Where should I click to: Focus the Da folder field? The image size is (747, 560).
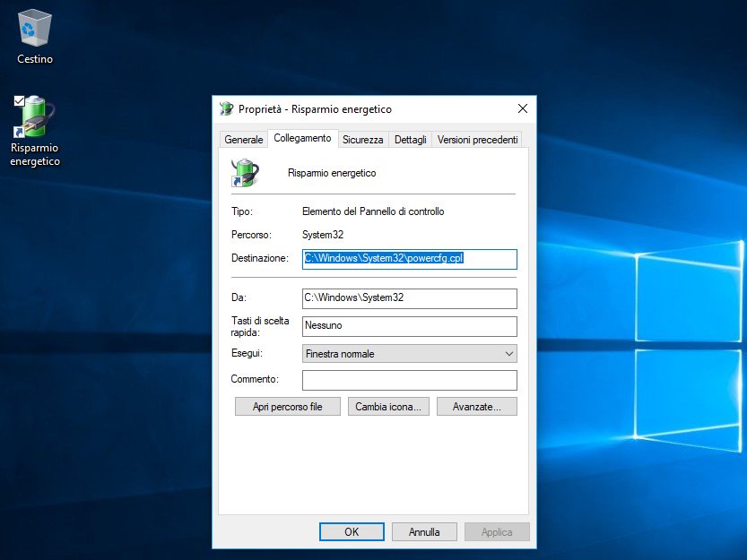pyautogui.click(x=409, y=297)
